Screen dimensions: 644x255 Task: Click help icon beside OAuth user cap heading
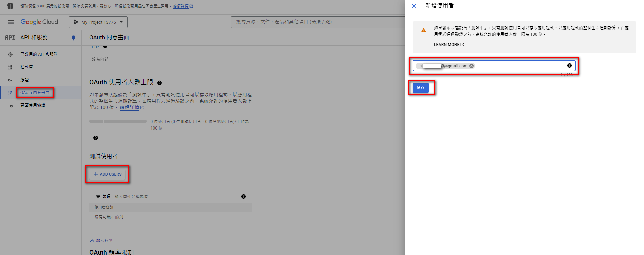point(160,83)
